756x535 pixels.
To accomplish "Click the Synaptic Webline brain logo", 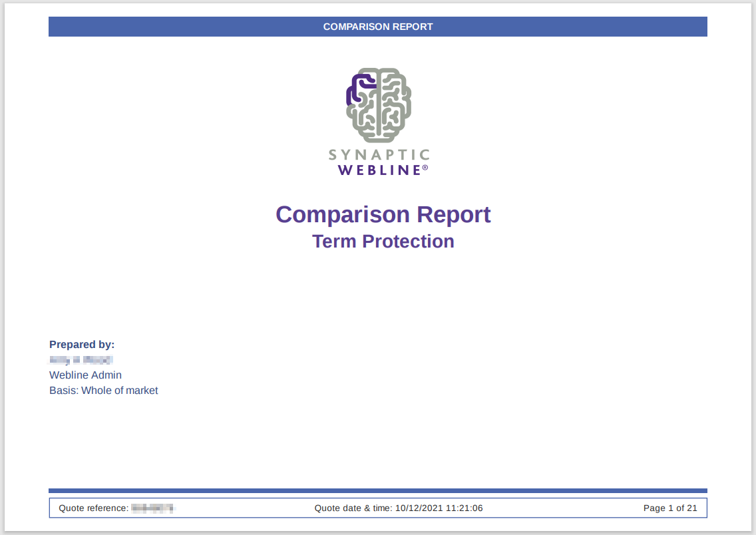I will tap(379, 105).
